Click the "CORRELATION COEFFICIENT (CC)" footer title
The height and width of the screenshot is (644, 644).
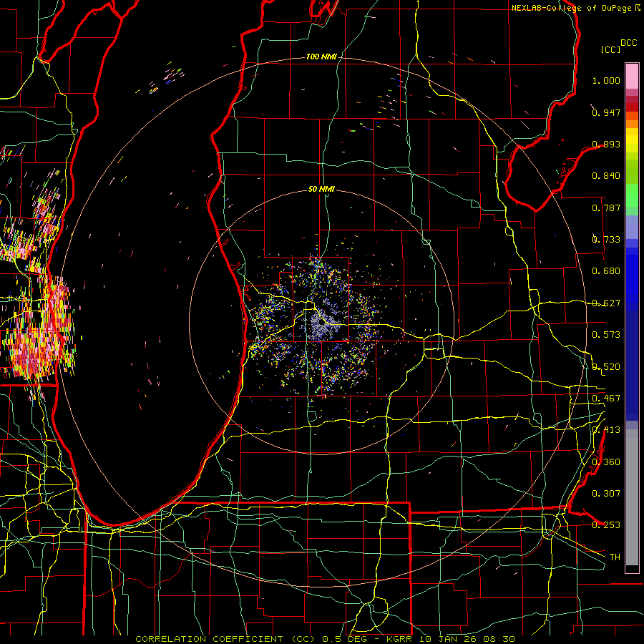point(225,639)
